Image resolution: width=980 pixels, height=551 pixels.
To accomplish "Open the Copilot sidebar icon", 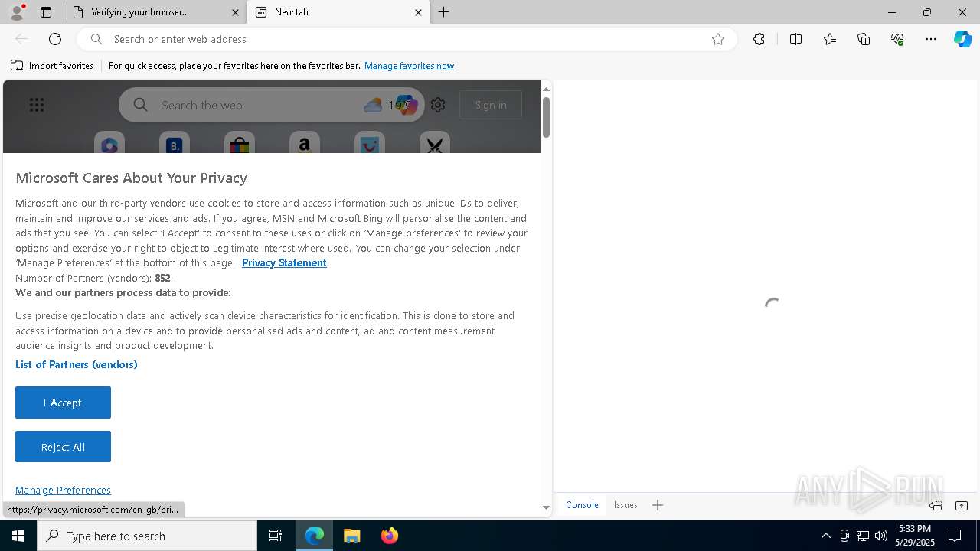I will pos(962,39).
